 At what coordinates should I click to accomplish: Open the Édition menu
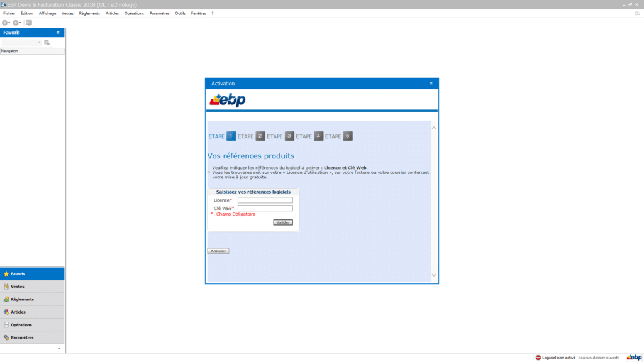tap(26, 14)
